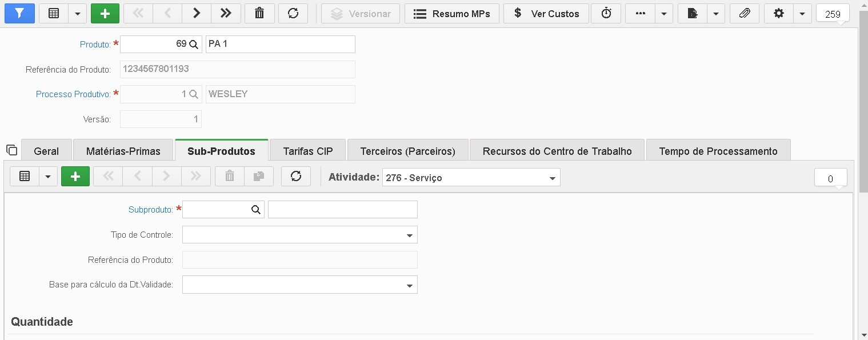Click the 259 record counter
The image size is (868, 340).
pyautogui.click(x=833, y=14)
